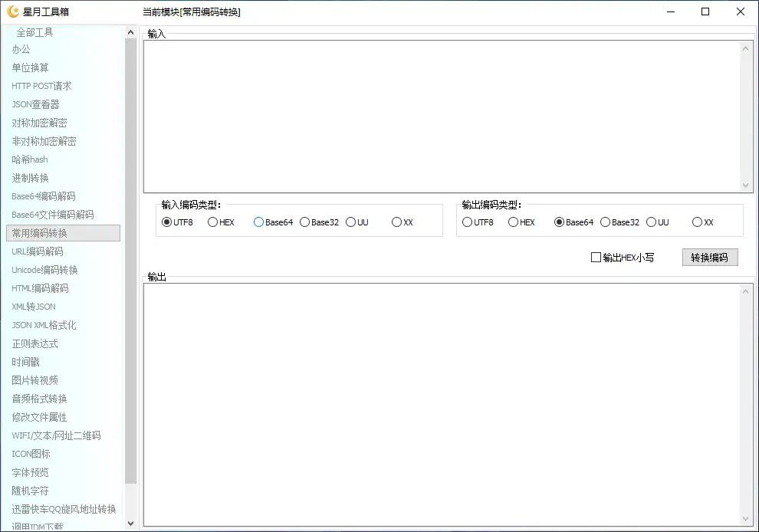Open the WIFI/文本/网址二维码 tool
This screenshot has width=759, height=532.
[56, 435]
